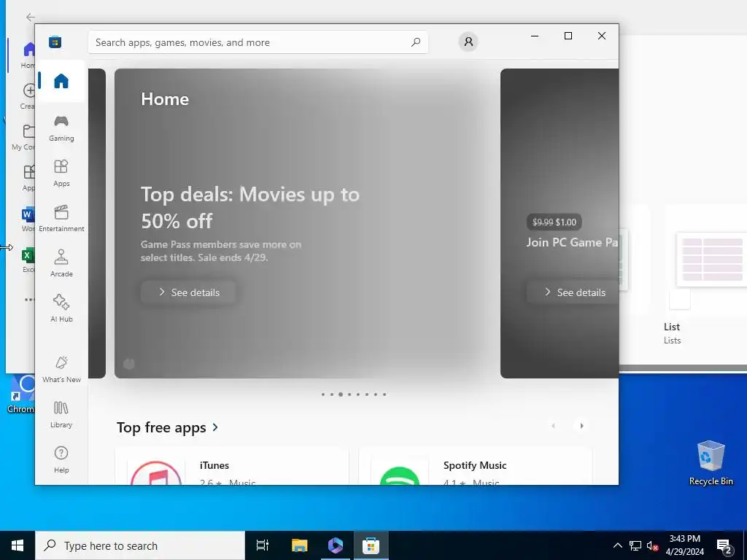
Task: Open the notifications action center
Action: [724, 546]
